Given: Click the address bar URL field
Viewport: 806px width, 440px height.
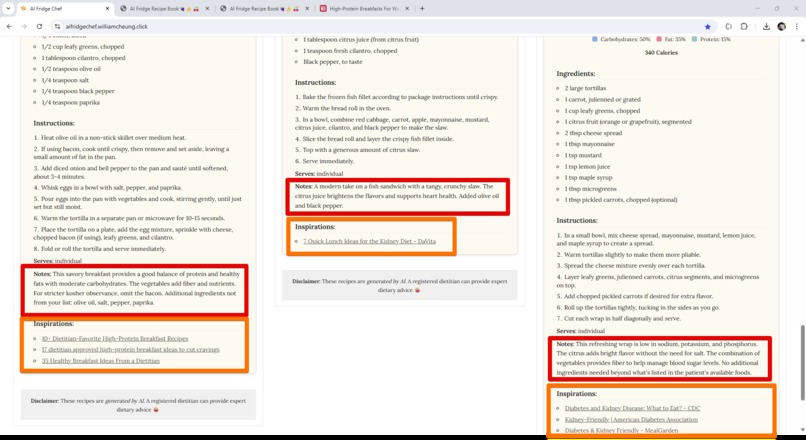Looking at the screenshot, I should click(380, 27).
